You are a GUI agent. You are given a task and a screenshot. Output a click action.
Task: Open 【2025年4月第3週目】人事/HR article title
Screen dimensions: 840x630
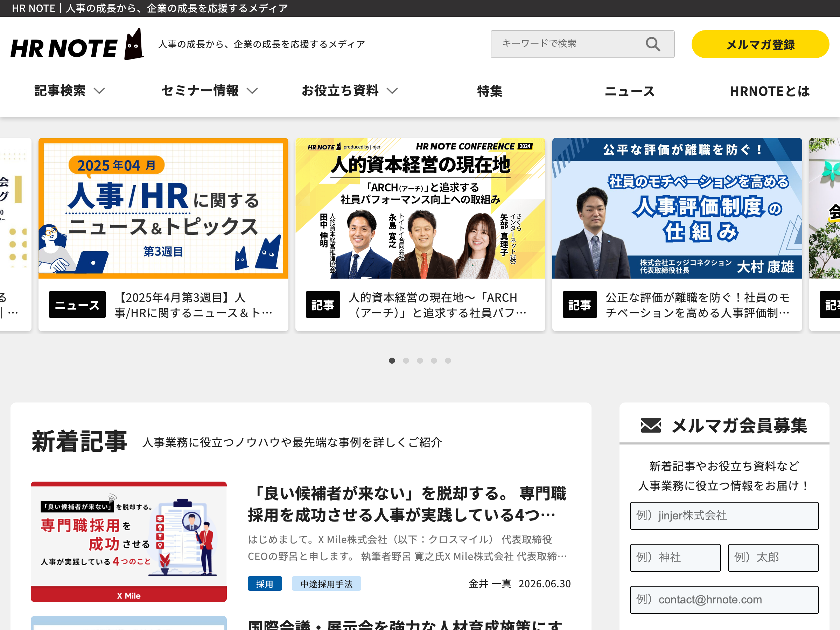[x=194, y=305]
